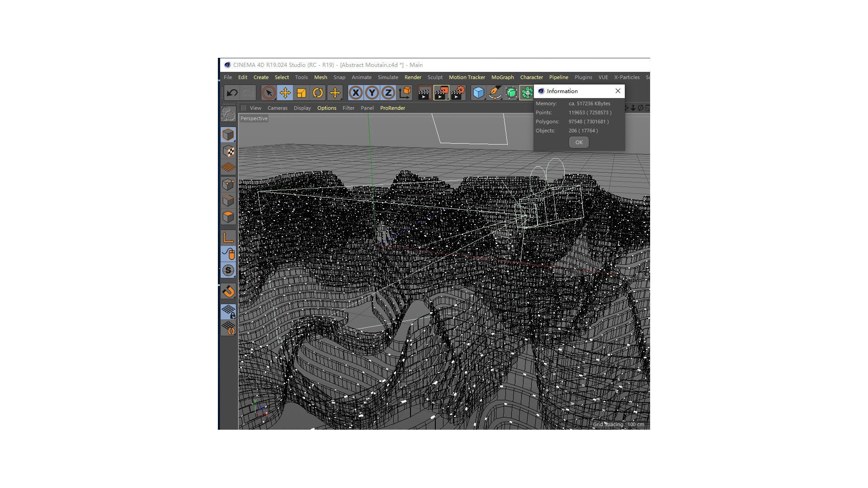Image resolution: width=868 pixels, height=488 pixels.
Task: Open the viewport Cameras menu
Action: point(278,108)
